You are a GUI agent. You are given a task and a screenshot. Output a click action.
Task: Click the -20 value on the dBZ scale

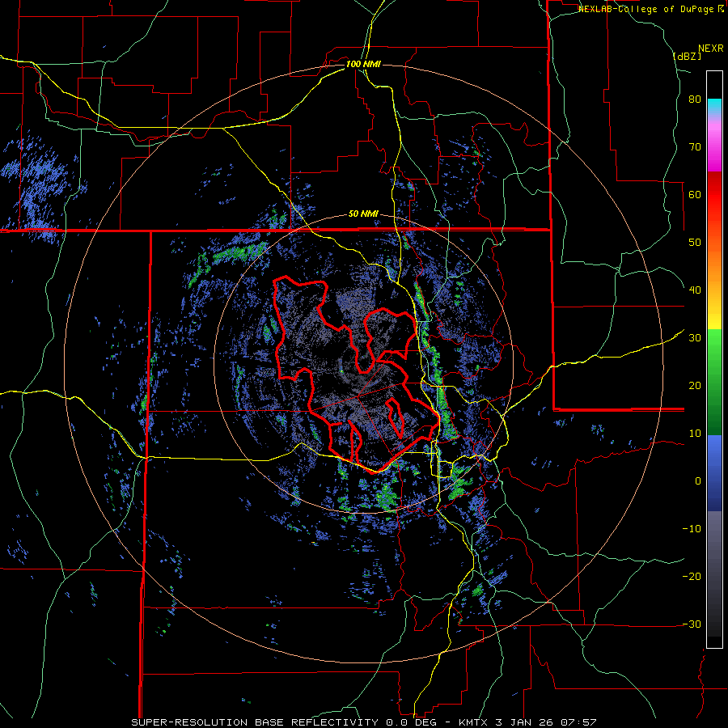click(x=692, y=577)
